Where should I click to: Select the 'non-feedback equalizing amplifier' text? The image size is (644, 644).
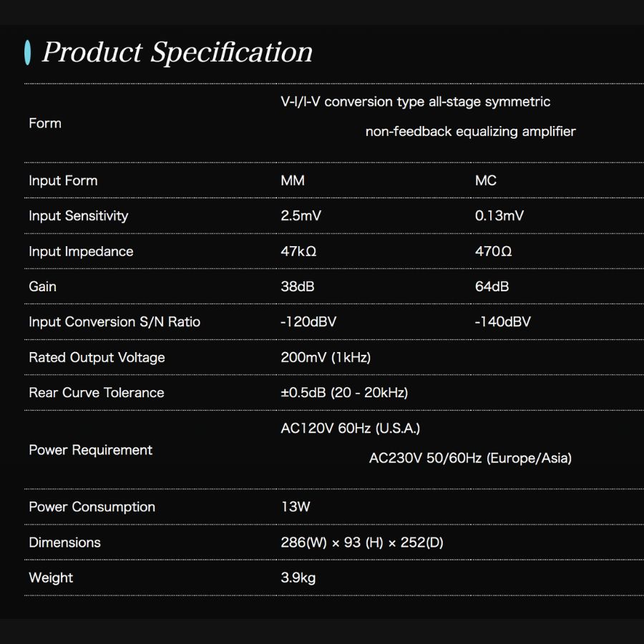(470, 132)
